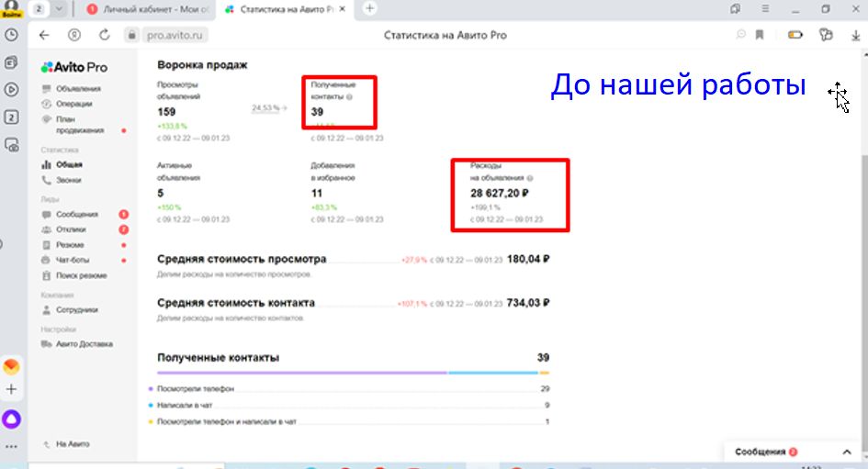Click the Войти profile avatar

coord(11,8)
